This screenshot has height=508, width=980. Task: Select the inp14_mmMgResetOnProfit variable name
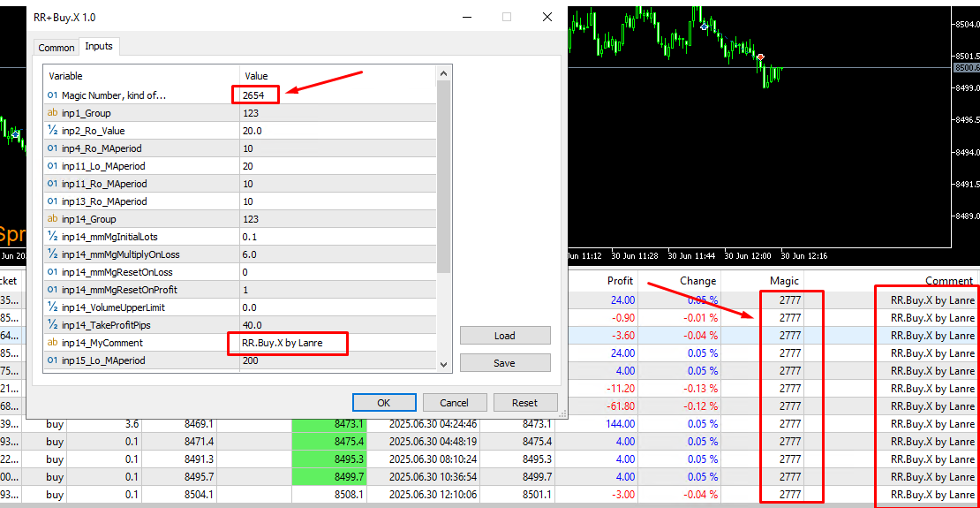click(120, 291)
